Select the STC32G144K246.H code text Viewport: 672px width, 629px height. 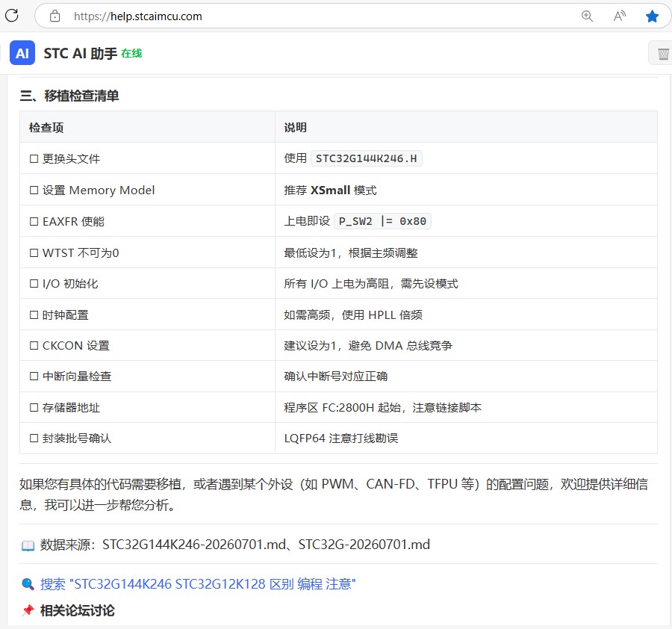point(367,158)
